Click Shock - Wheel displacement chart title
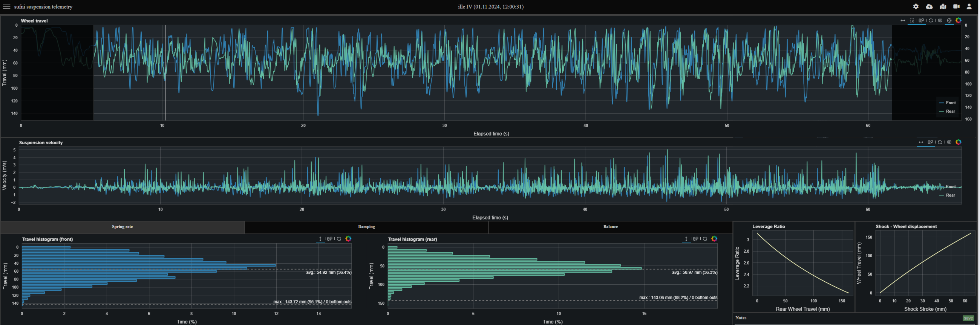The height and width of the screenshot is (325, 980). pos(906,227)
